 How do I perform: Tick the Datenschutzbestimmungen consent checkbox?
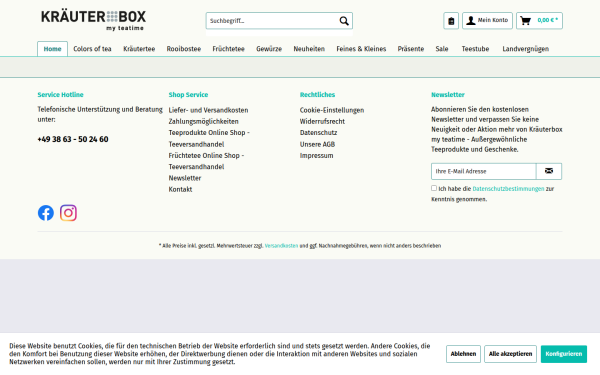(x=434, y=188)
